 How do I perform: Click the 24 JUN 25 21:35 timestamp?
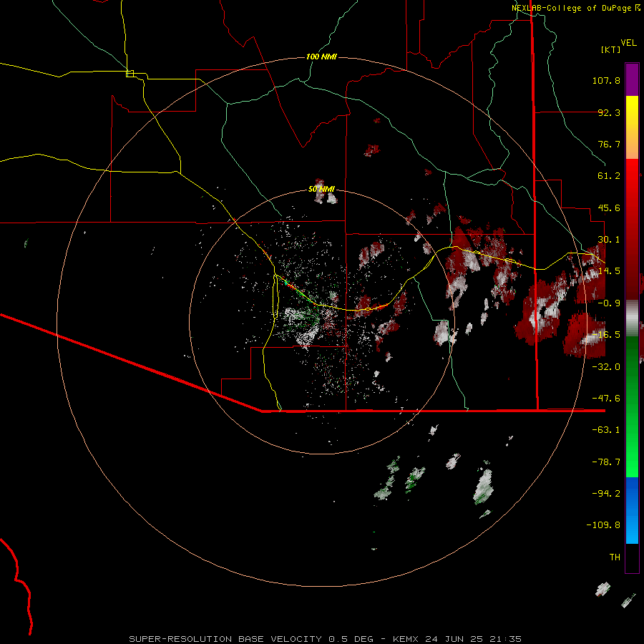click(473, 639)
